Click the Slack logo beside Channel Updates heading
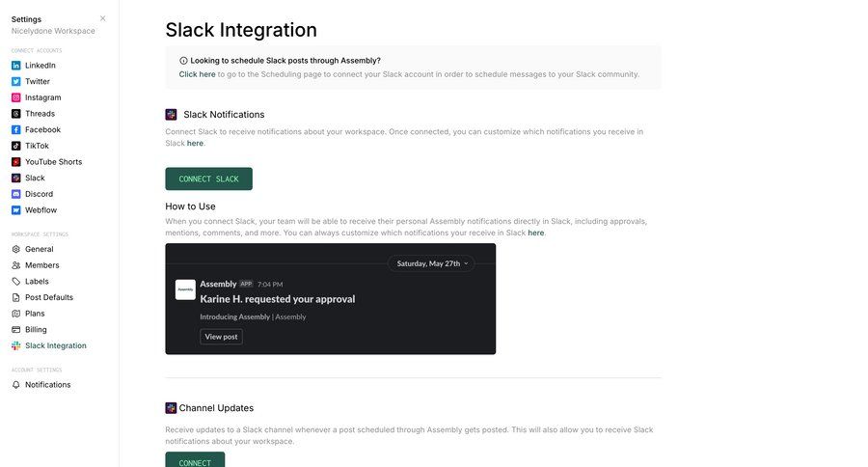The height and width of the screenshot is (467, 868). [x=171, y=408]
